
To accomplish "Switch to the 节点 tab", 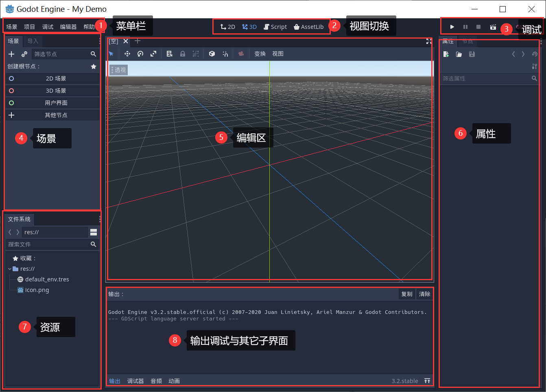I will [467, 41].
